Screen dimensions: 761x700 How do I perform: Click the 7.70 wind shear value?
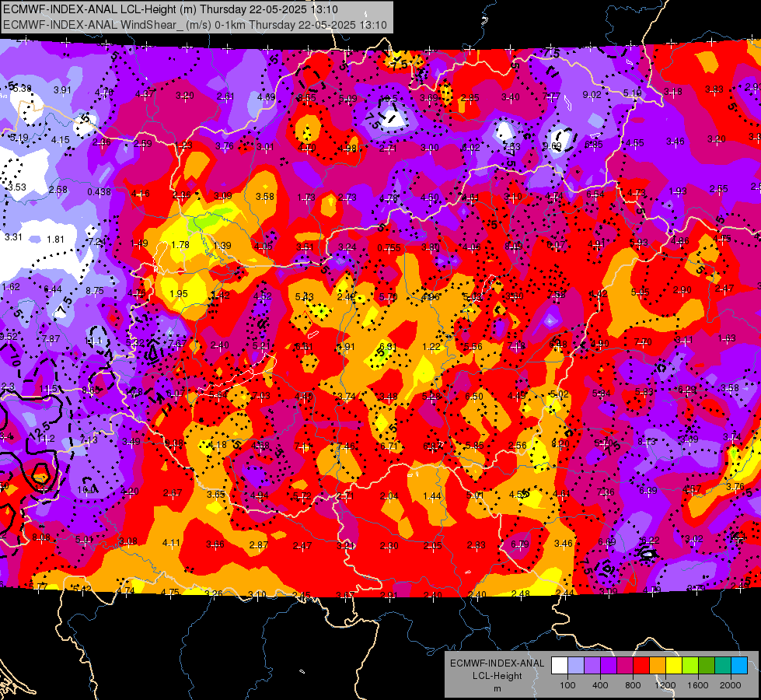point(643,342)
